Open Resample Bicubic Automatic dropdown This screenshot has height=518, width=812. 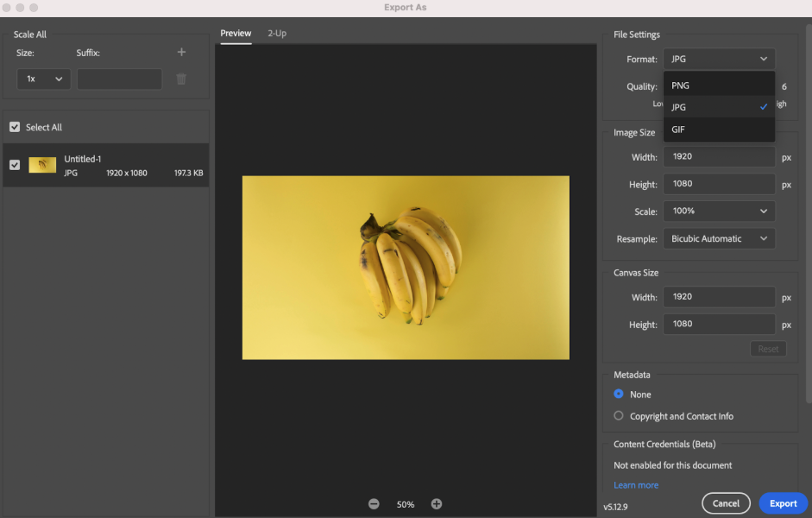tap(719, 238)
